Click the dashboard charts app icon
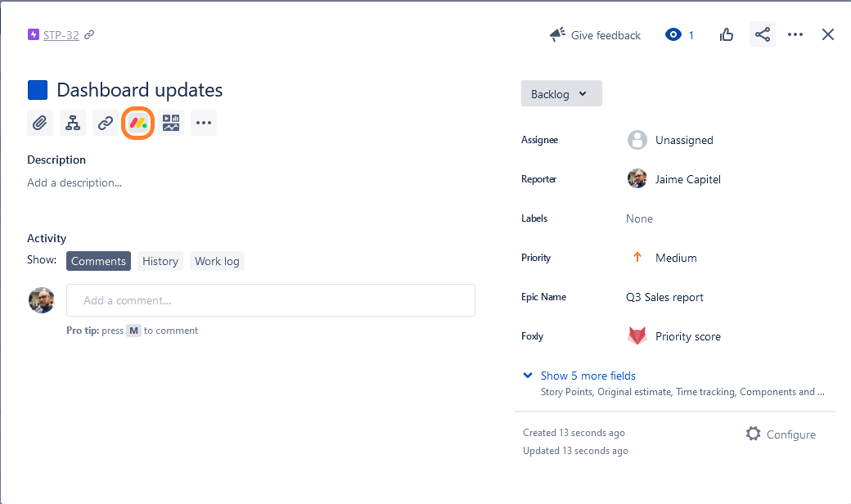This screenshot has height=504, width=851. [171, 124]
